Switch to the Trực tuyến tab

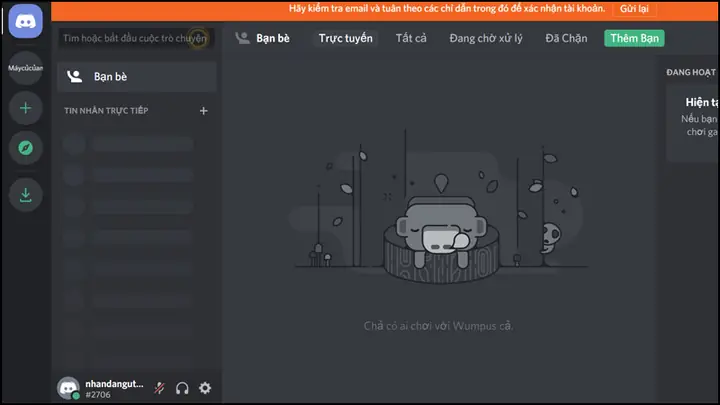[345, 38]
